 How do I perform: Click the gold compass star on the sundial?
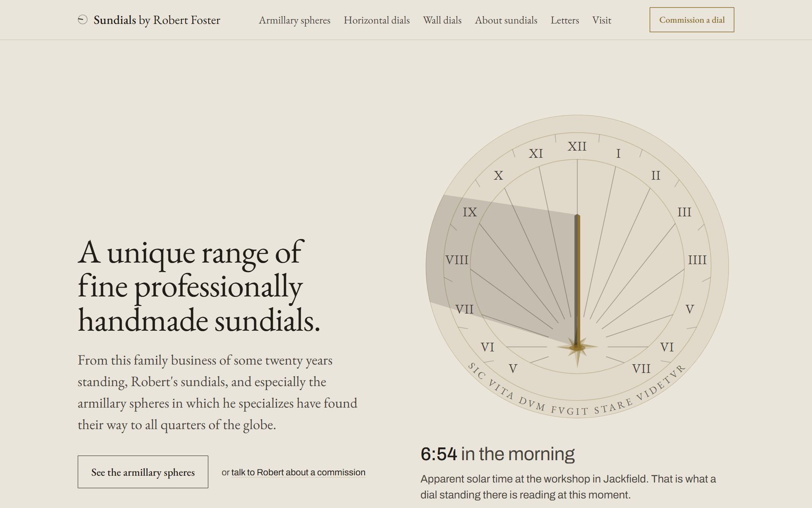pos(577,347)
